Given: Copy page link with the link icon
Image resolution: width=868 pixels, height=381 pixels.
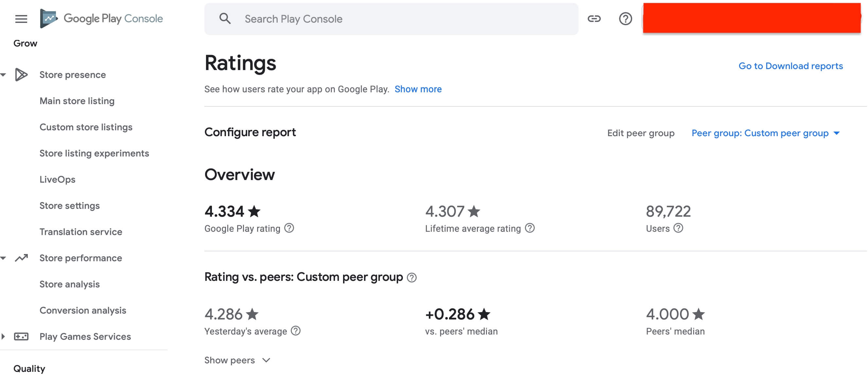Looking at the screenshot, I should 594,19.
